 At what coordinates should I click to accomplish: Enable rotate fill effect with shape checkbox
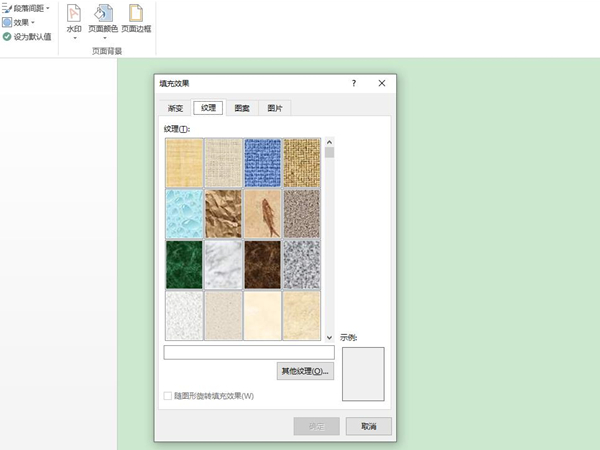coord(168,396)
